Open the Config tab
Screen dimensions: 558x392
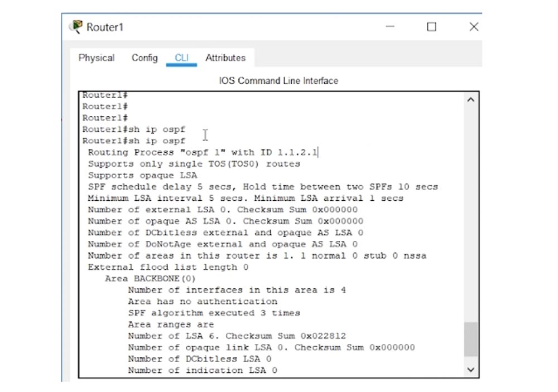pyautogui.click(x=144, y=57)
